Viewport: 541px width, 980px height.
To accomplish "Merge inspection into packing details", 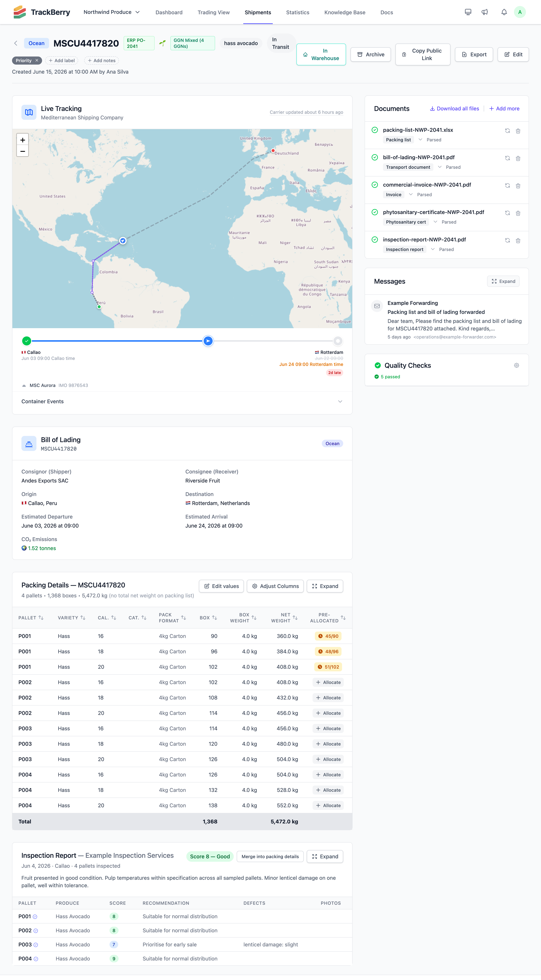I will tap(270, 857).
